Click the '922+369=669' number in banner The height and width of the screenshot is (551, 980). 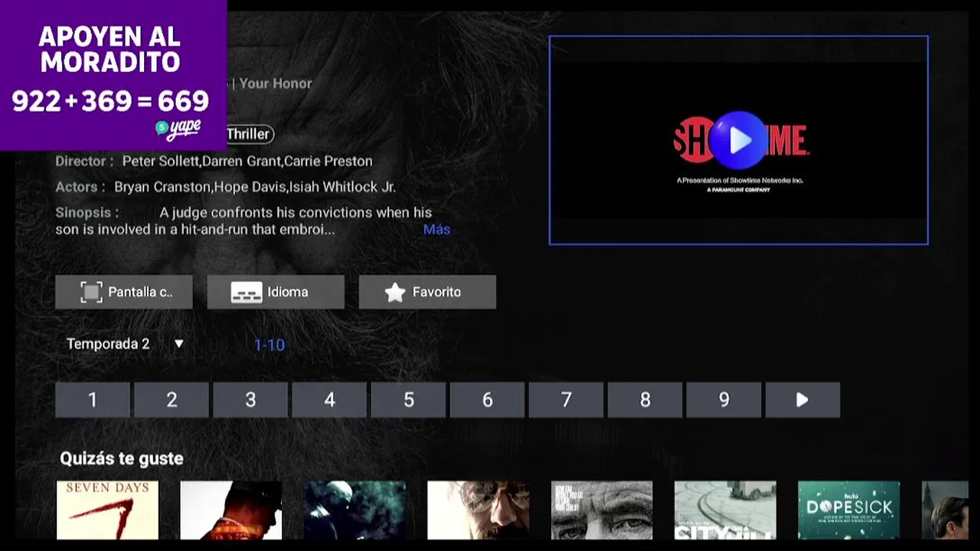coord(110,101)
